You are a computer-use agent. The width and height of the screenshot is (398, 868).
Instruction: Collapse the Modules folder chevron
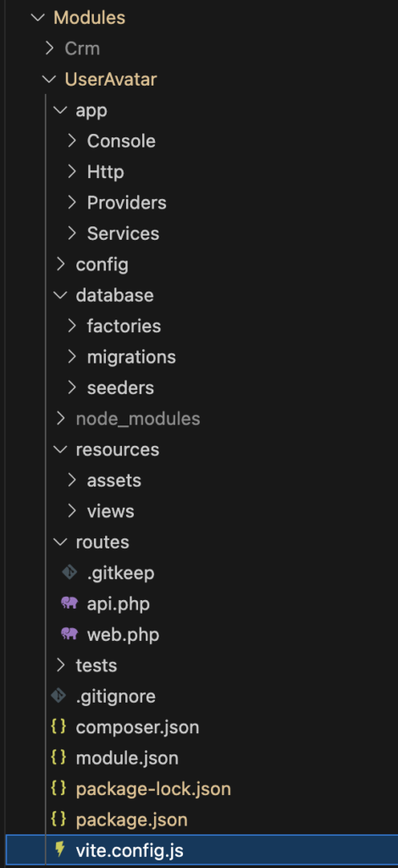point(37,18)
